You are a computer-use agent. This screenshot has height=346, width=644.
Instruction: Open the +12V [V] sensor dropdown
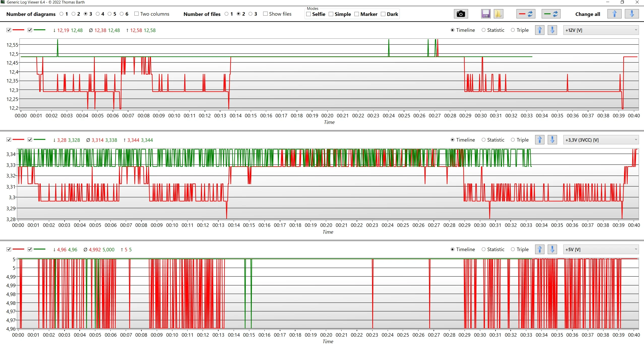[x=601, y=30]
